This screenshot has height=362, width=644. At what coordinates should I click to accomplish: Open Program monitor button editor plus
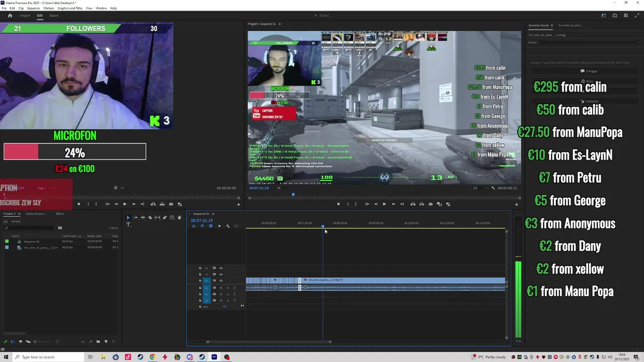click(516, 205)
